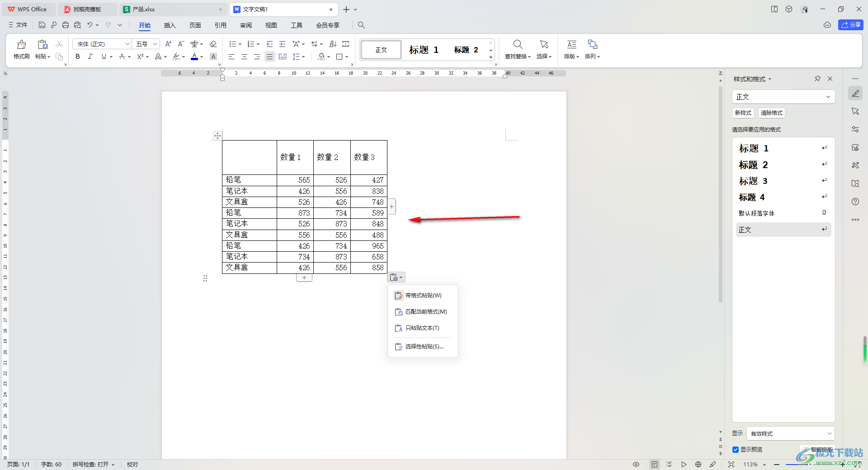This screenshot has height=470, width=868.
Task: Toggle page layout view in status bar
Action: click(x=655, y=464)
